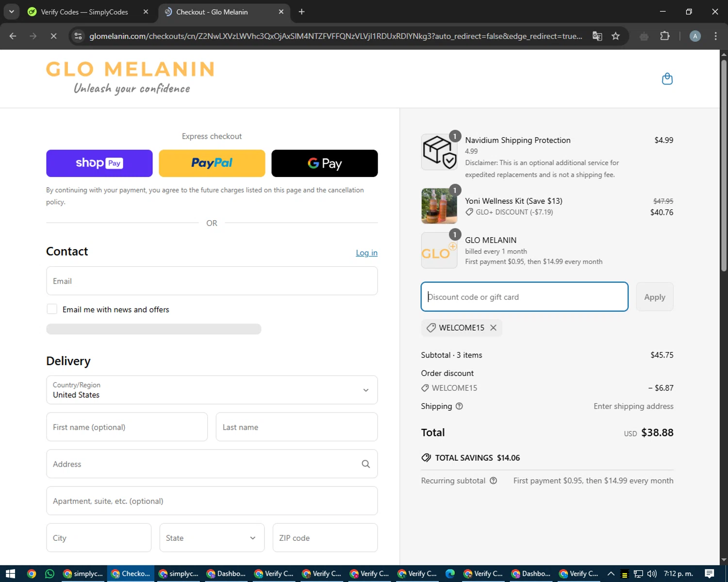Open Chrome's three-dot menu
Image resolution: width=728 pixels, height=582 pixels.
[715, 36]
